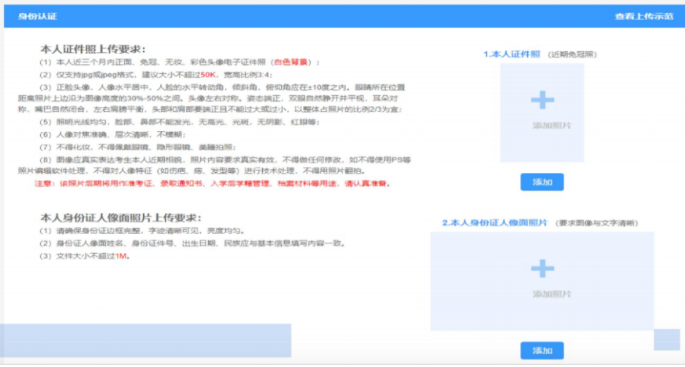
Task: Click plus icon in 身份证人像面照片 upload box
Action: 542,268
